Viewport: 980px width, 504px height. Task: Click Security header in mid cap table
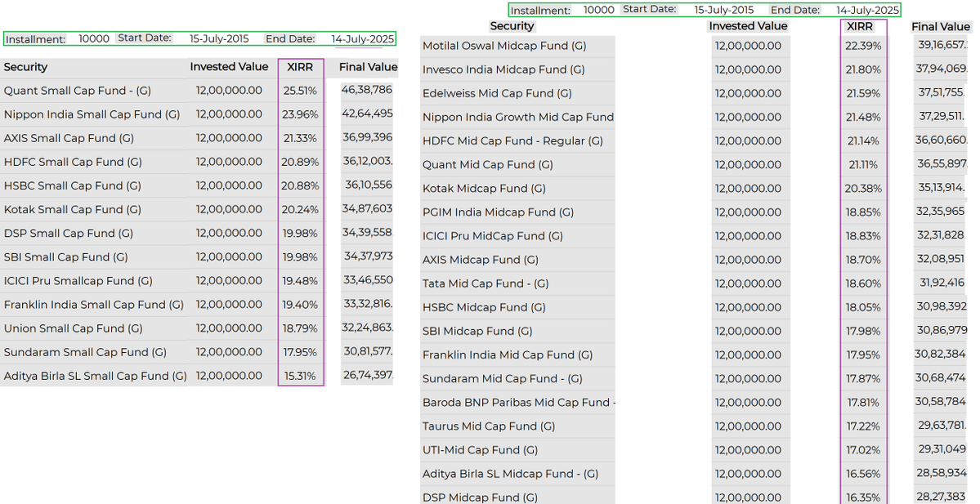(512, 25)
